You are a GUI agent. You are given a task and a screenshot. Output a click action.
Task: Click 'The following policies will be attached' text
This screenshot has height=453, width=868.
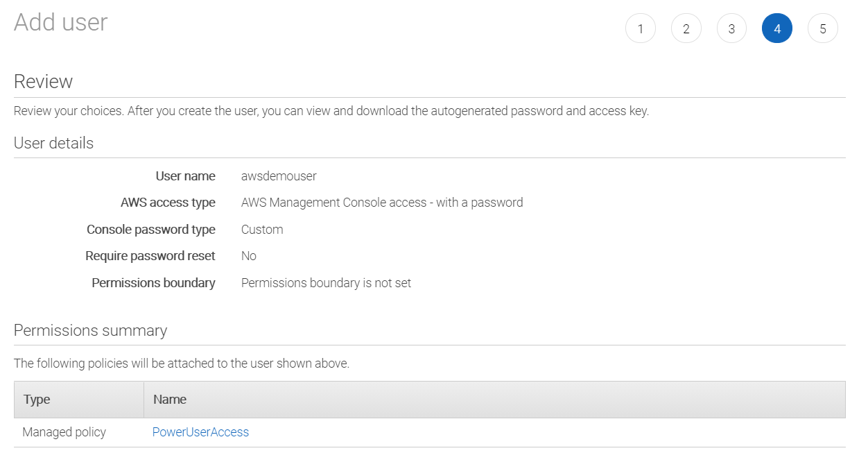click(182, 364)
